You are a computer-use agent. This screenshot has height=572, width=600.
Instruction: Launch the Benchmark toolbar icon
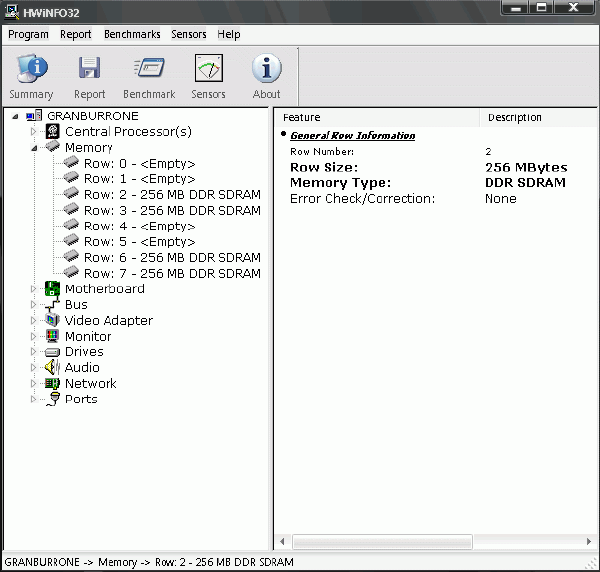pos(149,68)
